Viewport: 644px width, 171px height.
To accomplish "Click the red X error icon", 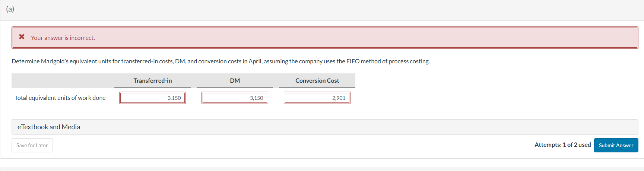I will click(x=22, y=37).
